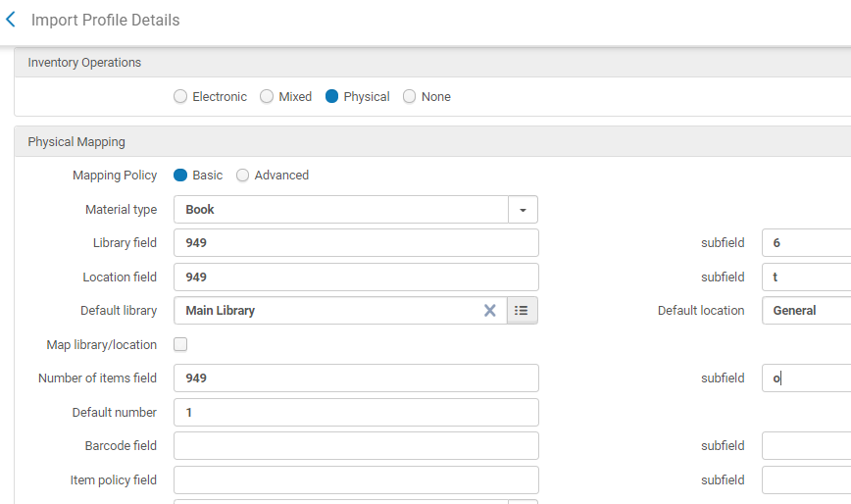Screen dimensions: 851x504
Task: Select the Physical inventory operation
Action: (331, 97)
